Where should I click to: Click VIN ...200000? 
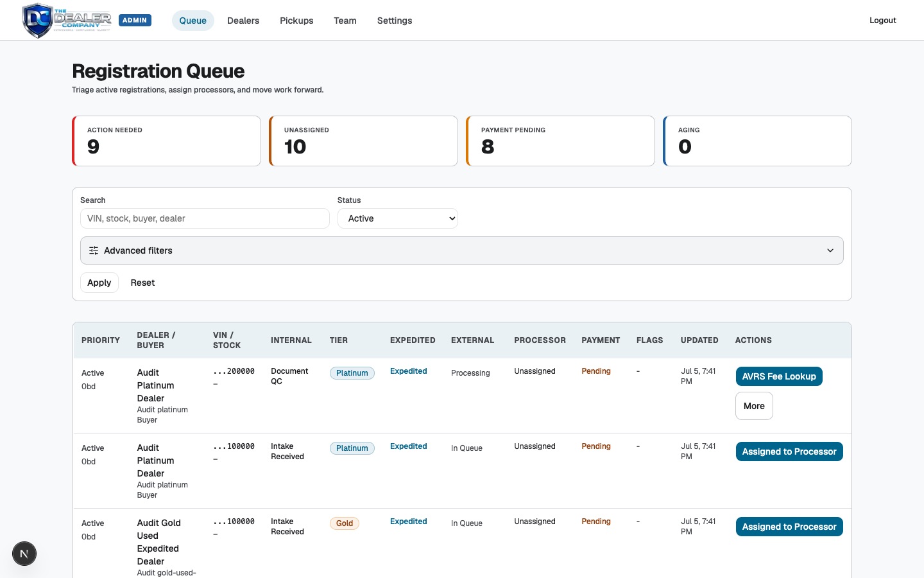coord(234,371)
